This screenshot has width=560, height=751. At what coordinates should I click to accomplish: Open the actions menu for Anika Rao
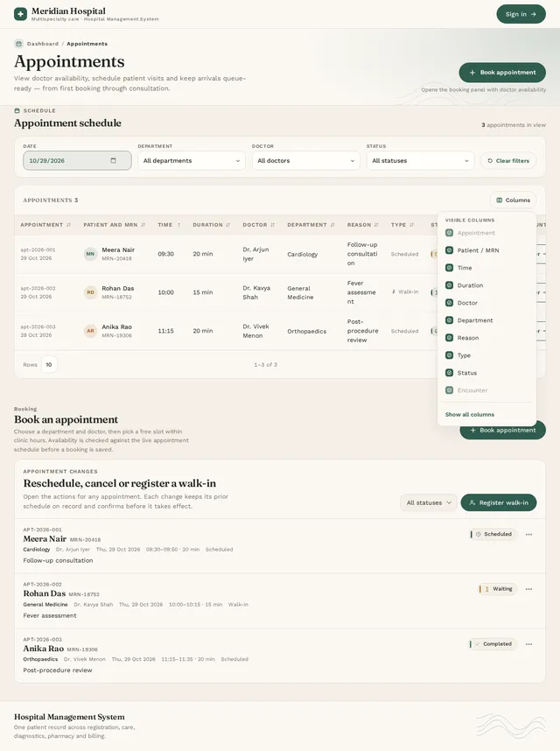[528, 644]
